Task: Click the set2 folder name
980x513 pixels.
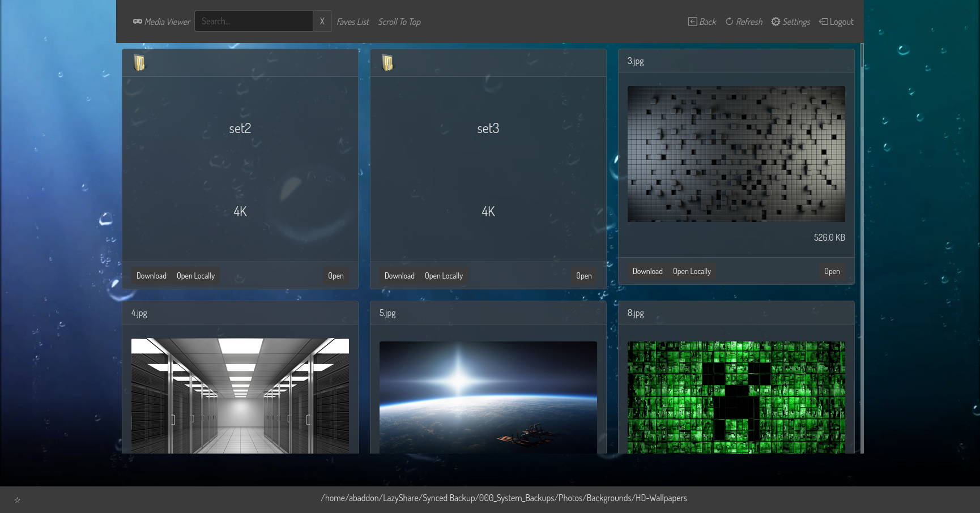Action: (x=240, y=129)
